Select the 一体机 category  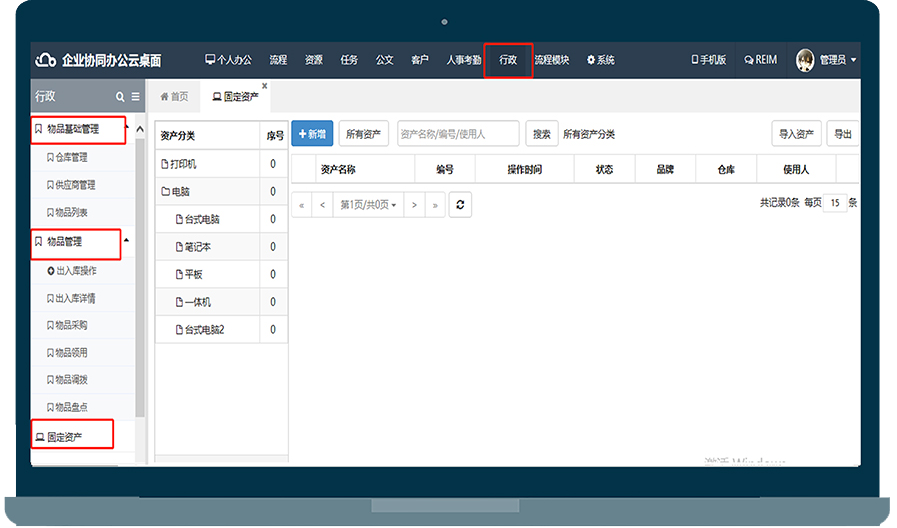click(193, 301)
